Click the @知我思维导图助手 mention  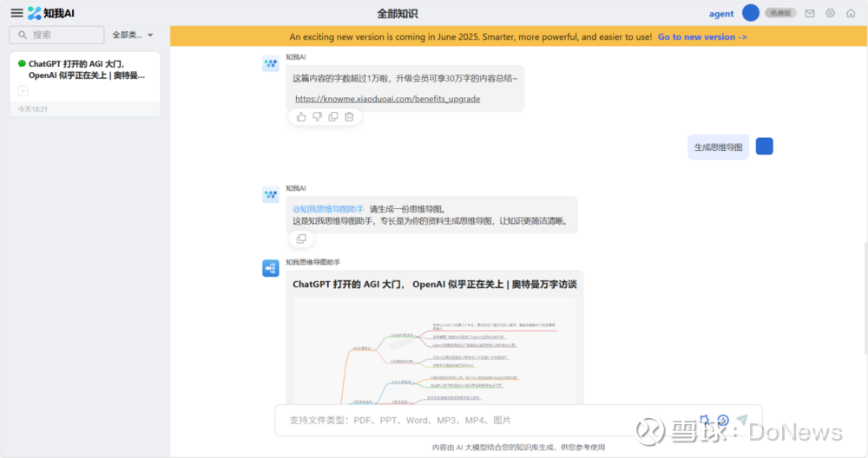328,209
